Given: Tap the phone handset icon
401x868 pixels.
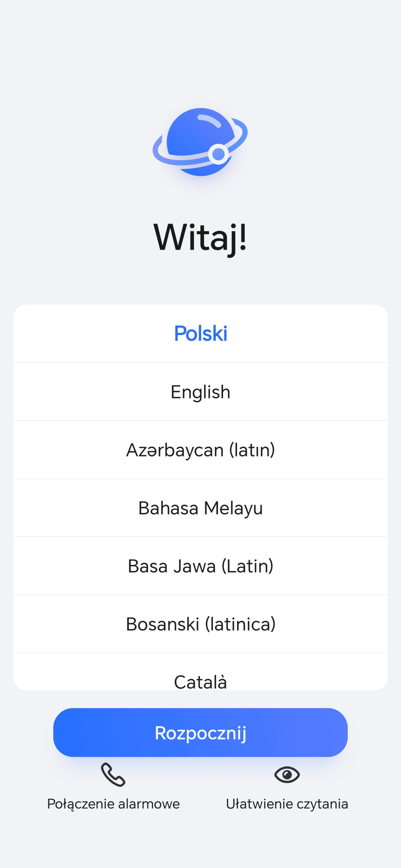Looking at the screenshot, I should click(113, 775).
